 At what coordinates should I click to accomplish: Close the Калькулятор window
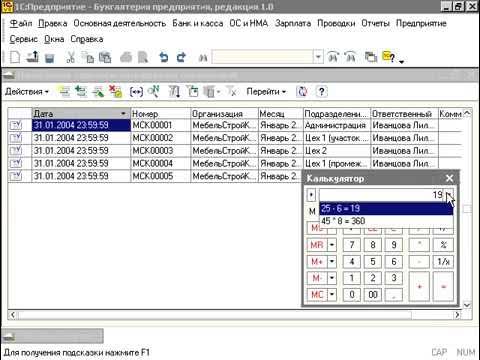click(449, 178)
